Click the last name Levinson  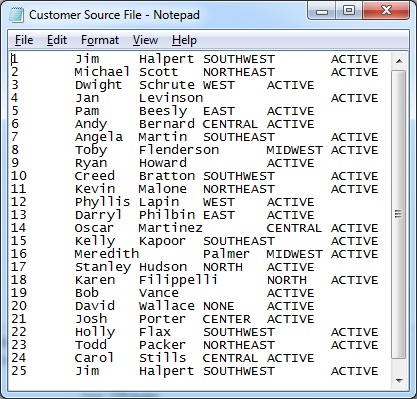pyautogui.click(x=171, y=98)
